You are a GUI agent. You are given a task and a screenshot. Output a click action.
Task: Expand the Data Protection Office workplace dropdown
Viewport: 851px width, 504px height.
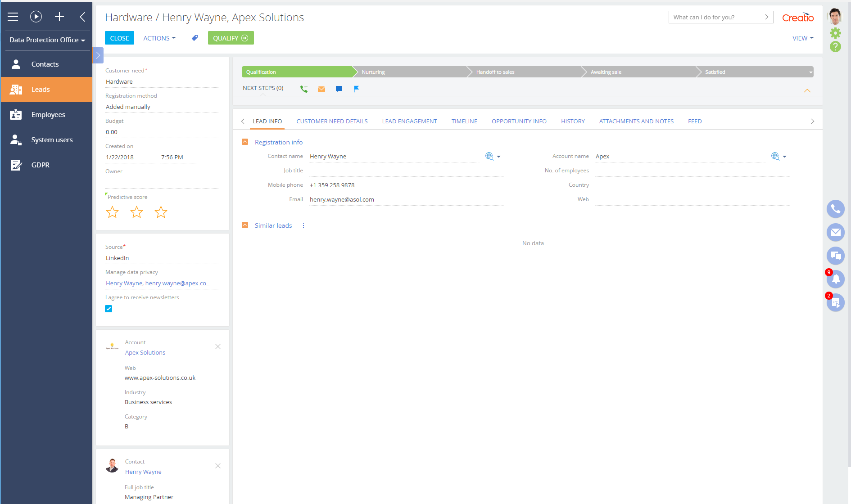pos(47,40)
